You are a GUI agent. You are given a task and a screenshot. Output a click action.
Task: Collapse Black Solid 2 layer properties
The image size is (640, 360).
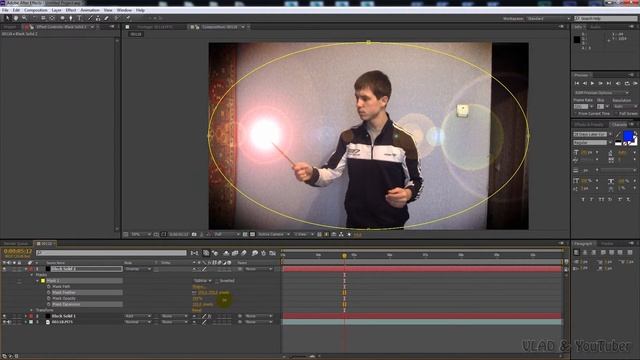tap(26, 269)
